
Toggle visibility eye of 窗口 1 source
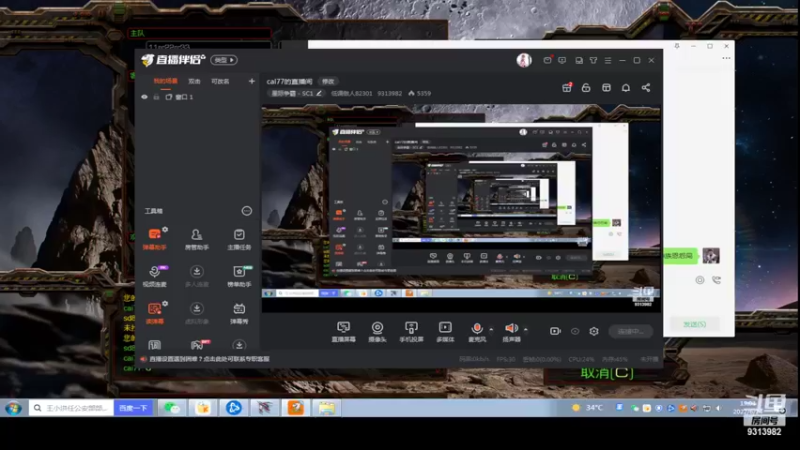click(144, 97)
